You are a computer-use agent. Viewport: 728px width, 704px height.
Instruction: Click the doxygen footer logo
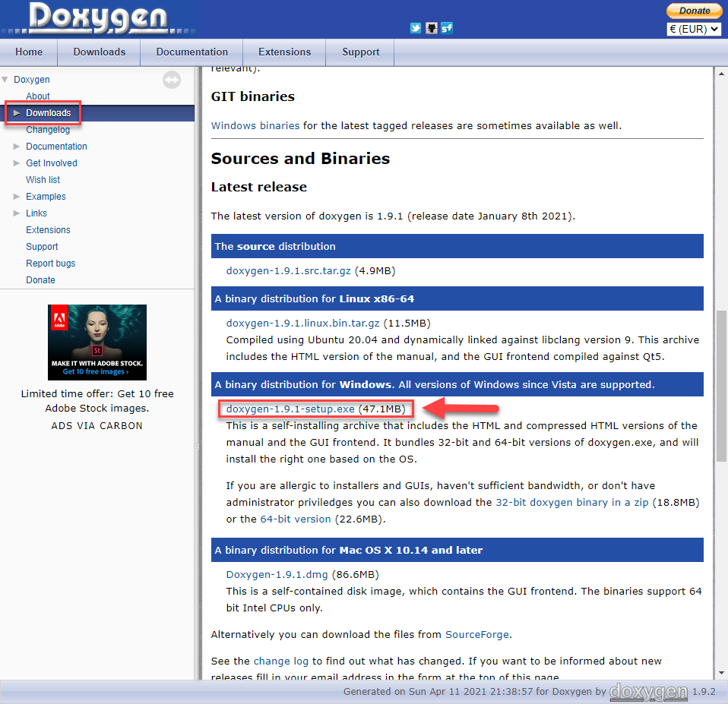coord(648,691)
